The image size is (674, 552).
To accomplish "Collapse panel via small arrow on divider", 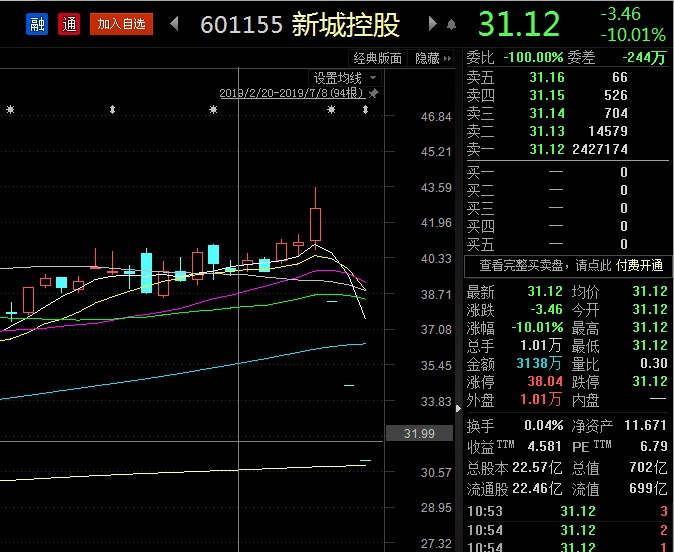I will (458, 408).
